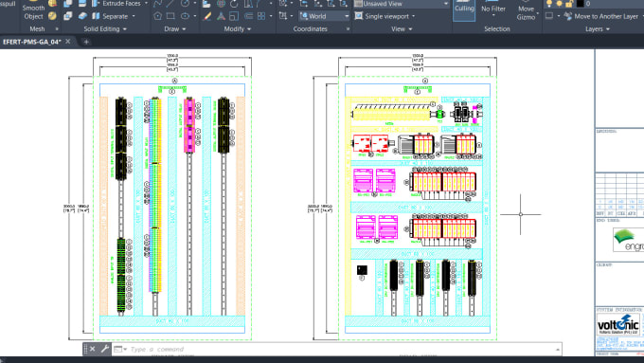Click the Selection panel label
This screenshot has height=363, width=644.
pos(497,28)
